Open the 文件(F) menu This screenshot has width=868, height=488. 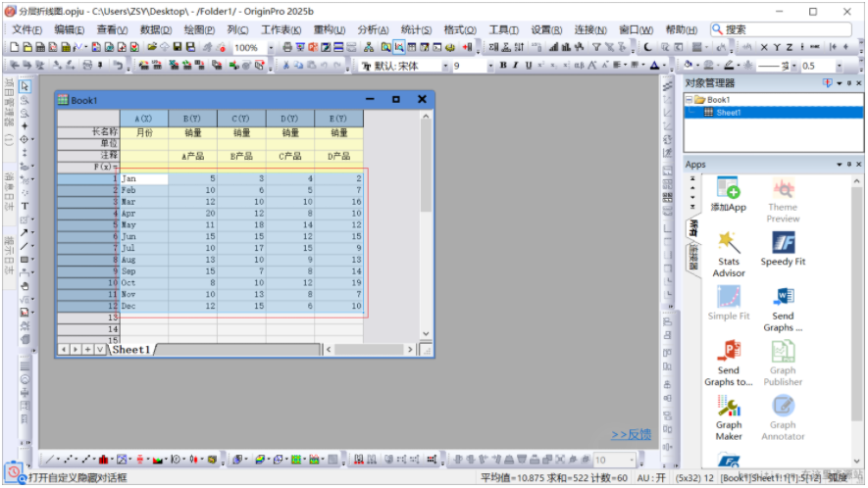(x=26, y=29)
